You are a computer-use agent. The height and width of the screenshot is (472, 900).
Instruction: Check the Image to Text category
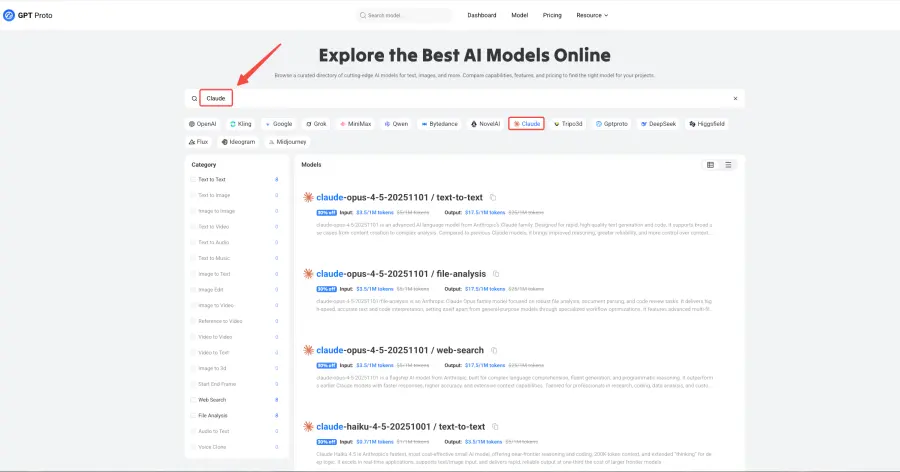pos(193,274)
